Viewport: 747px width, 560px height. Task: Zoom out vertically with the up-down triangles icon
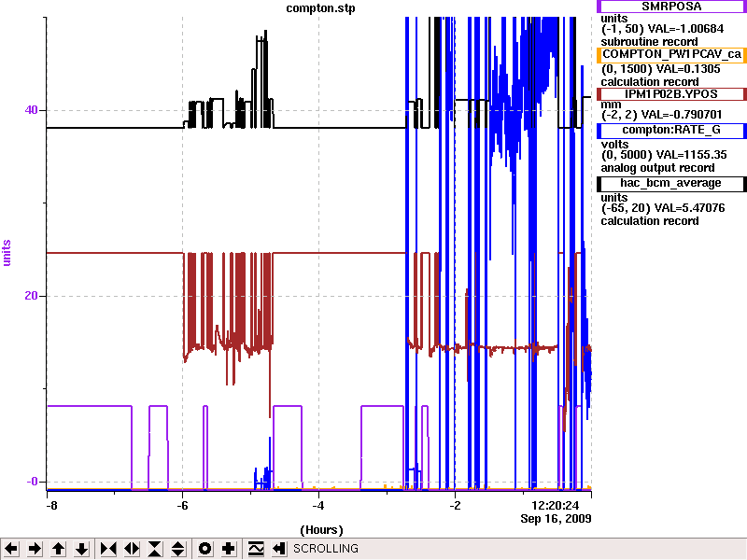(x=178, y=549)
